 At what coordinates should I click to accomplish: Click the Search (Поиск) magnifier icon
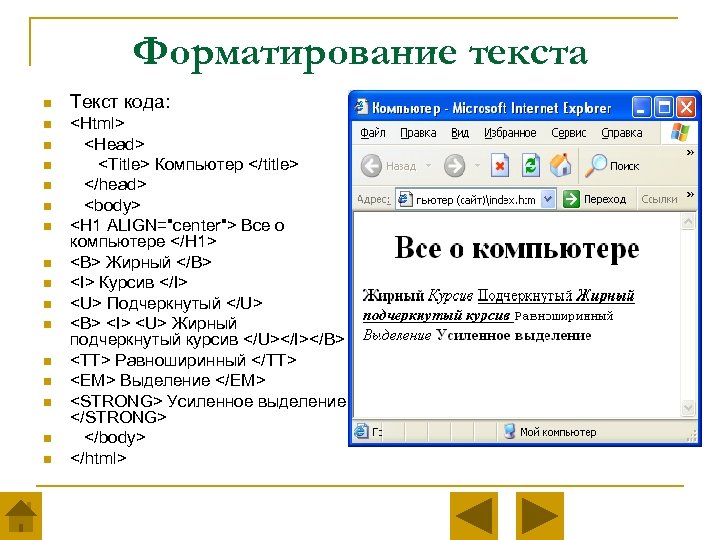[596, 165]
